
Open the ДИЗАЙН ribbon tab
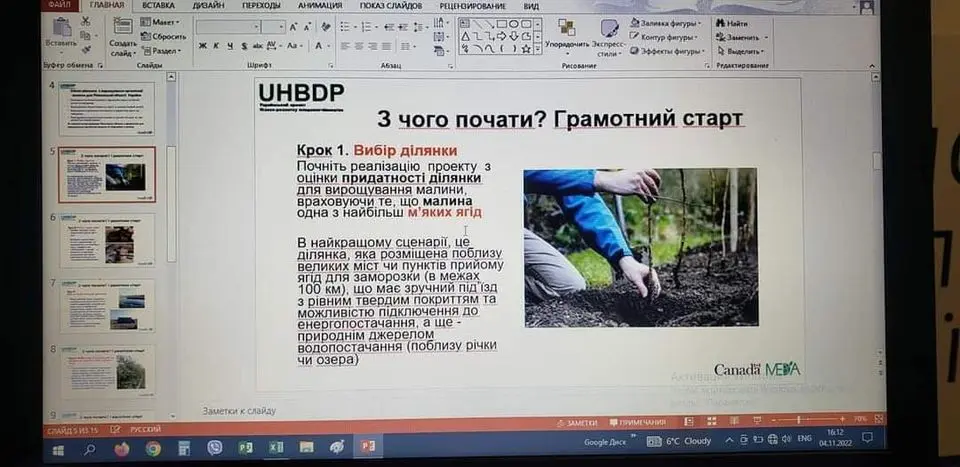tap(208, 6)
